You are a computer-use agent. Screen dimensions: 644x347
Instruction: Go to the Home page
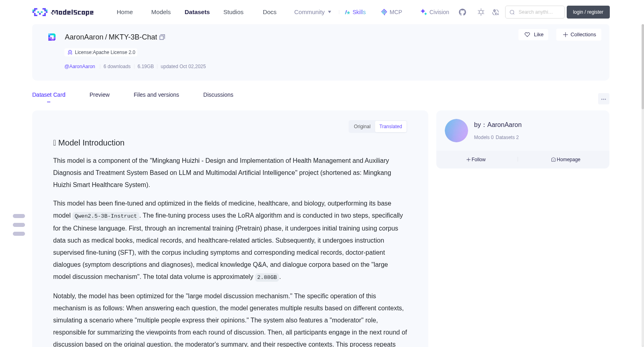tap(125, 12)
